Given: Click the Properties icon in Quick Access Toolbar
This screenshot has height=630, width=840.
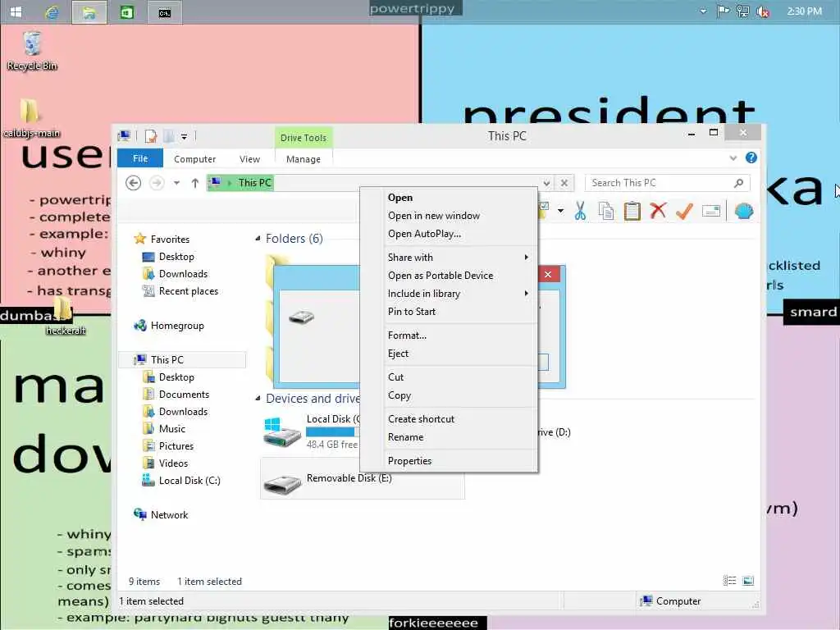Looking at the screenshot, I should [151, 137].
